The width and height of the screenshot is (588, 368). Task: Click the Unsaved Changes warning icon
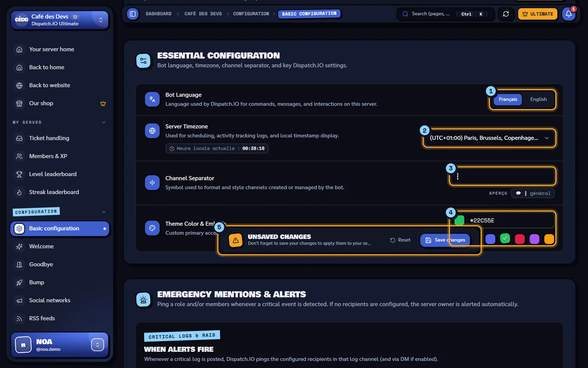[x=236, y=240]
